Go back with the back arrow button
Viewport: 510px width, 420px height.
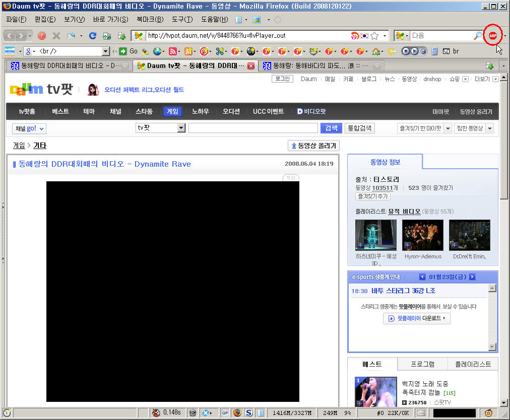[x=10, y=35]
